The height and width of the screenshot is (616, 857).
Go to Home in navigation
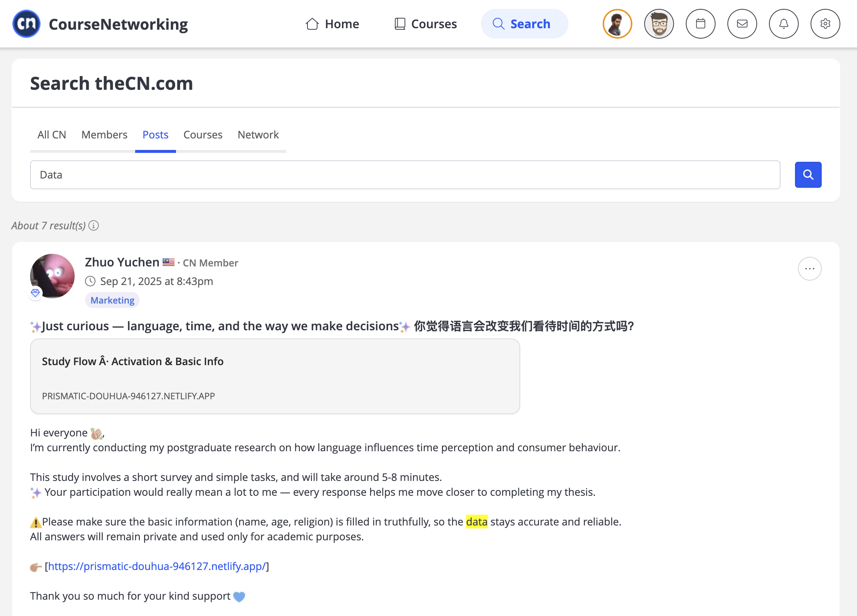332,24
